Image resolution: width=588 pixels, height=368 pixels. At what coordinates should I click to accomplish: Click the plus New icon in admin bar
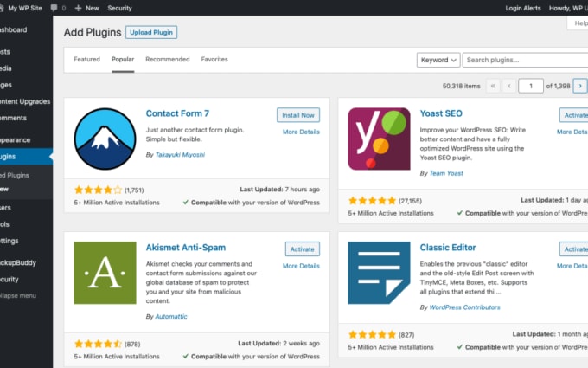pos(78,8)
